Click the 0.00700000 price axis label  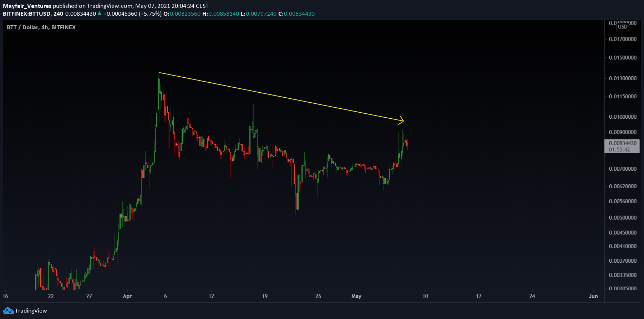pos(623,169)
